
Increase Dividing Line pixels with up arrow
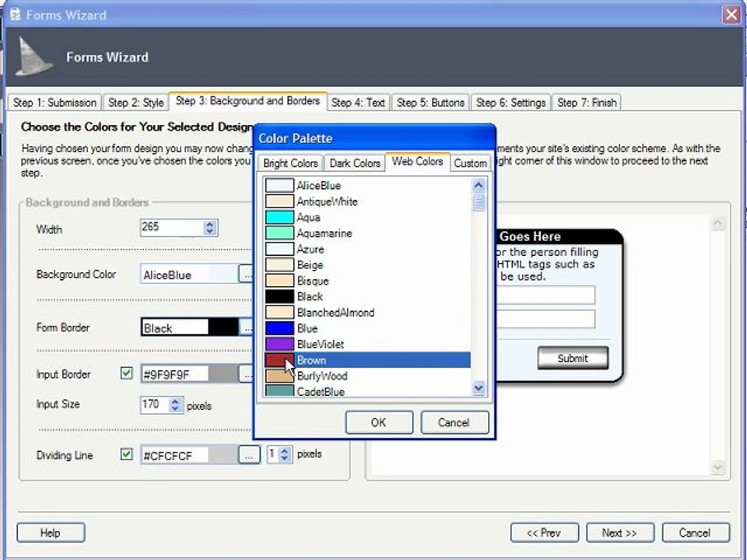285,450
